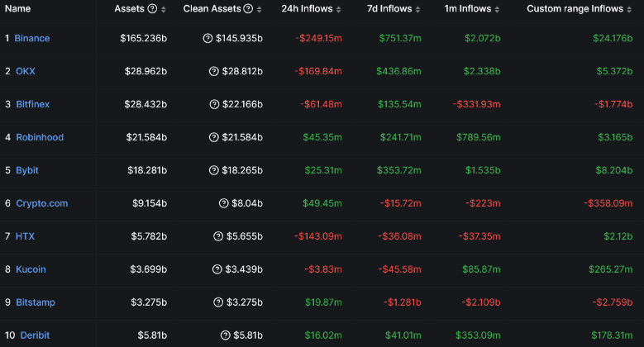
Task: Click HTX 24h inflows value
Action: point(317,236)
